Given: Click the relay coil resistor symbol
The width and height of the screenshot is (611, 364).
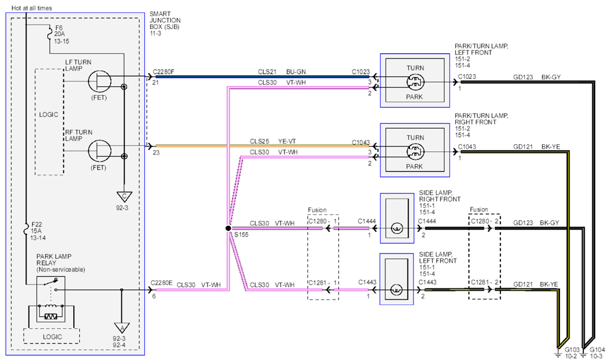Looking at the screenshot, I should [x=51, y=317].
